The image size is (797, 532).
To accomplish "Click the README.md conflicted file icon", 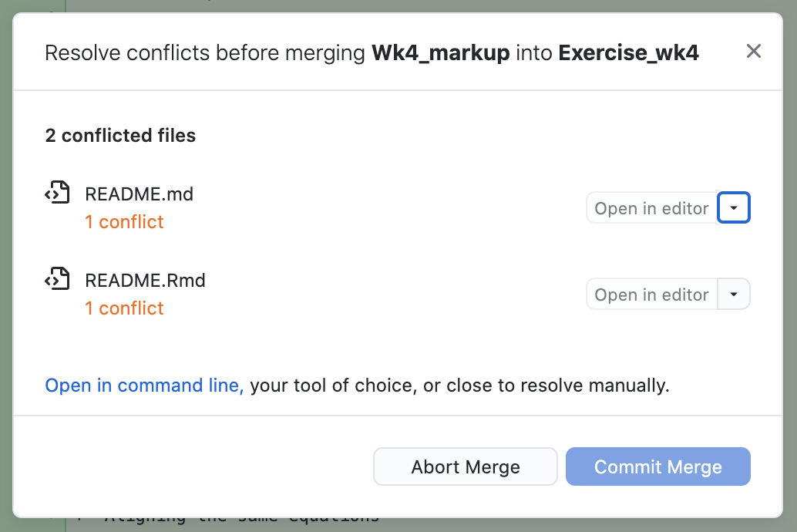I will (58, 194).
